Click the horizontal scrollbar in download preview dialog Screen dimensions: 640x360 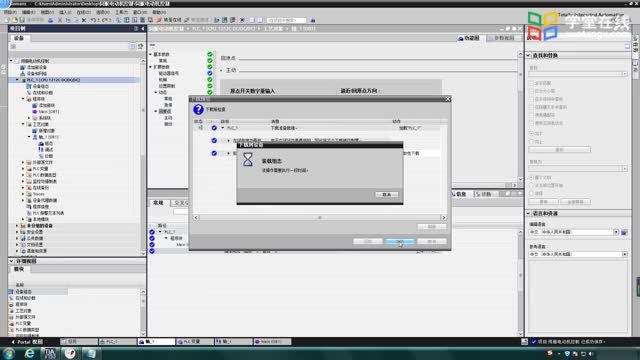320,218
